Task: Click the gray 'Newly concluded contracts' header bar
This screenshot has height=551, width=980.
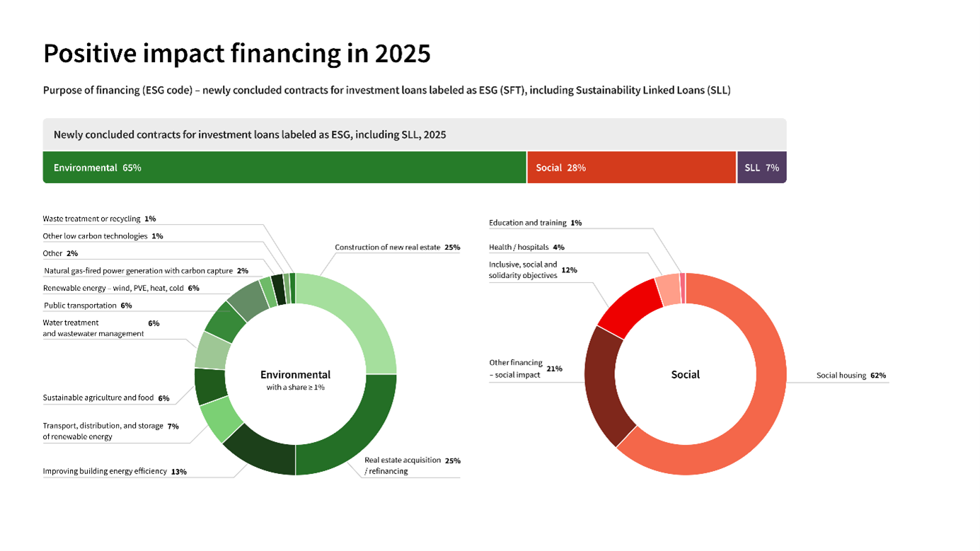Action: click(414, 134)
